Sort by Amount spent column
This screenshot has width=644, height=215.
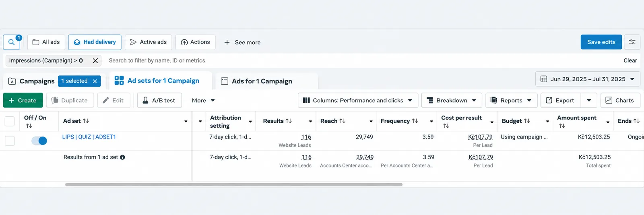coord(562,126)
